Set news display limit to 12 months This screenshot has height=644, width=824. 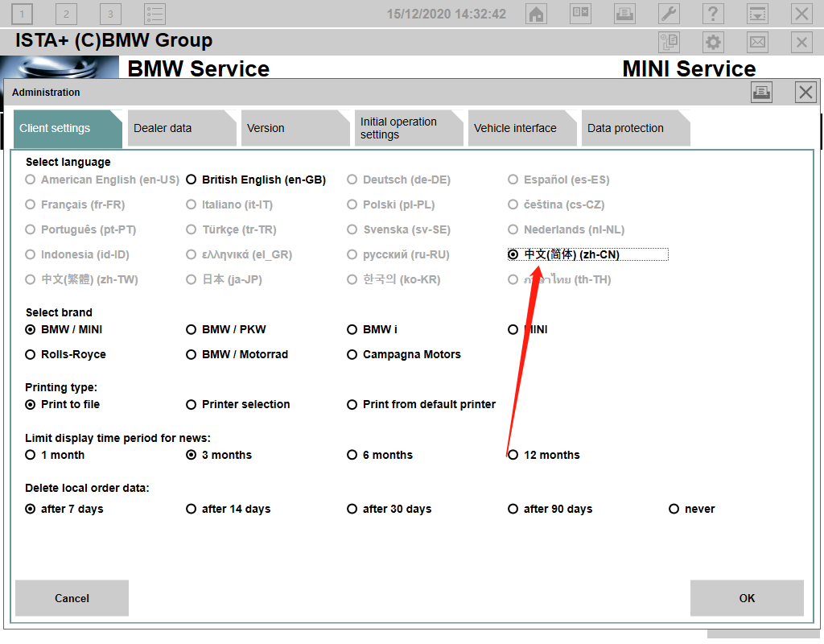[513, 456]
